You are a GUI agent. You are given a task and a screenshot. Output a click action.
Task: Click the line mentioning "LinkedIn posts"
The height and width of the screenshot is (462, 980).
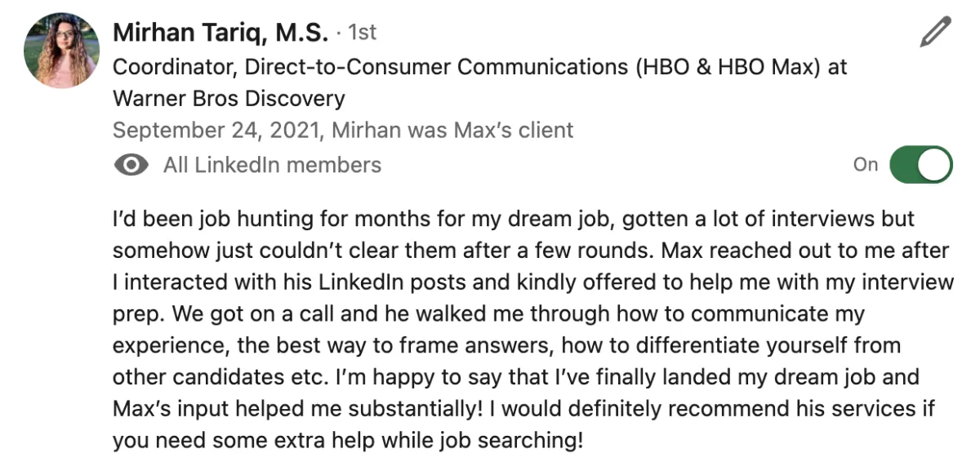[x=533, y=283]
